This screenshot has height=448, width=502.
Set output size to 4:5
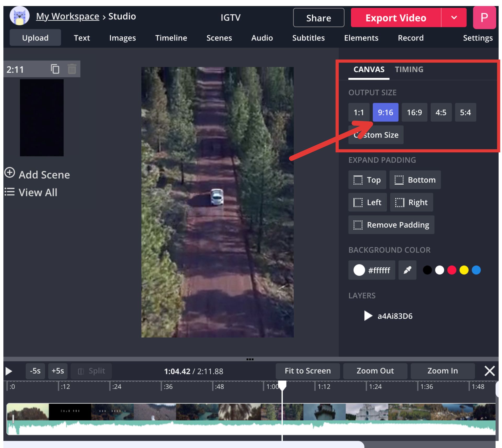tap(441, 112)
